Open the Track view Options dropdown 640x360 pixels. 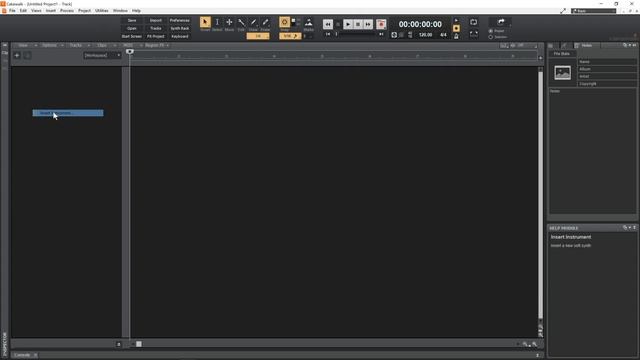point(52,45)
